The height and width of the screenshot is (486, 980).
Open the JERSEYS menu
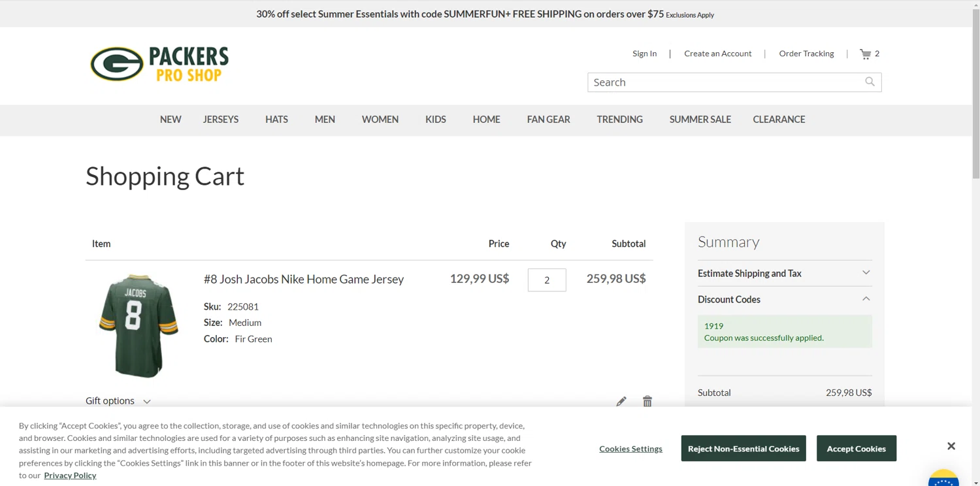coord(221,120)
